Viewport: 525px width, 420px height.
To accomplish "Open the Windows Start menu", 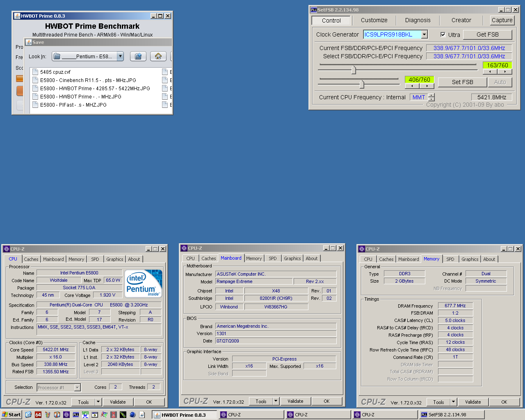I will [11, 415].
